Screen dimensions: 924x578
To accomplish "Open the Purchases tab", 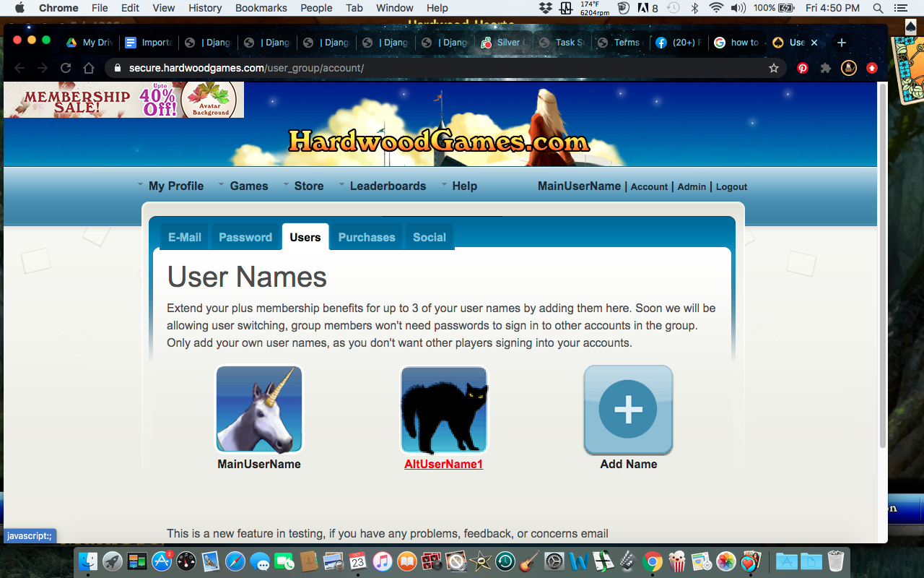I will click(367, 237).
